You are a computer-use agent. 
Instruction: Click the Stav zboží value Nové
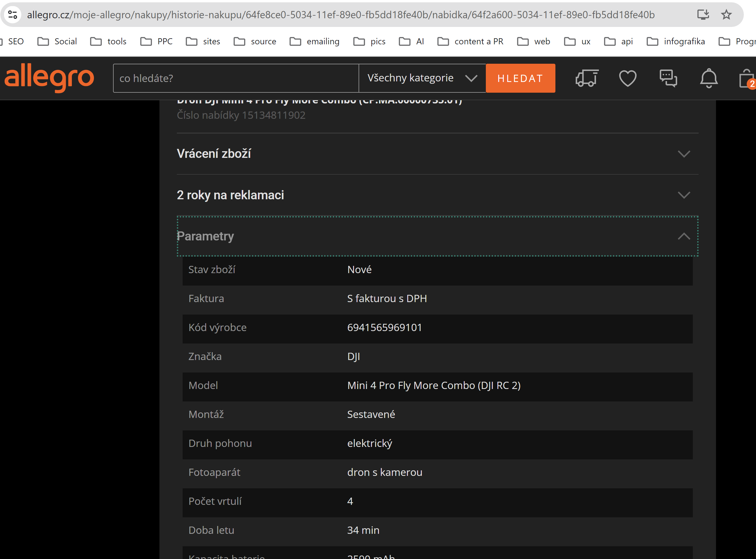pos(359,270)
